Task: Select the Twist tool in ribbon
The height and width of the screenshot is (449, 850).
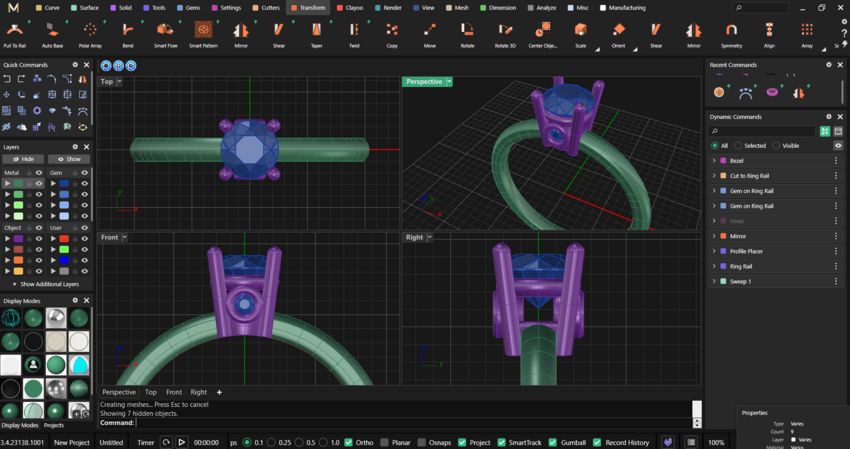Action: coord(354,32)
